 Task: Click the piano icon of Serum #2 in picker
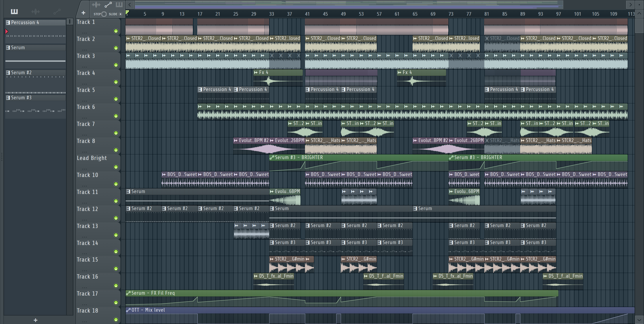(8, 72)
